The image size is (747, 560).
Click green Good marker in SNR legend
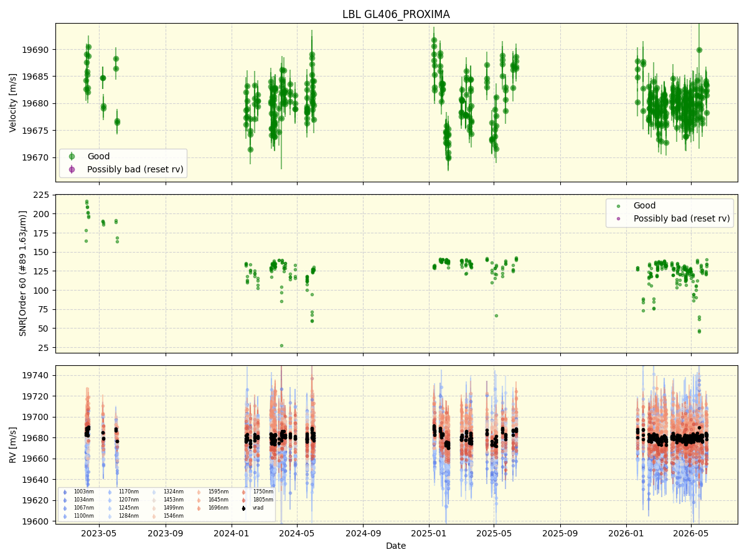click(618, 206)
